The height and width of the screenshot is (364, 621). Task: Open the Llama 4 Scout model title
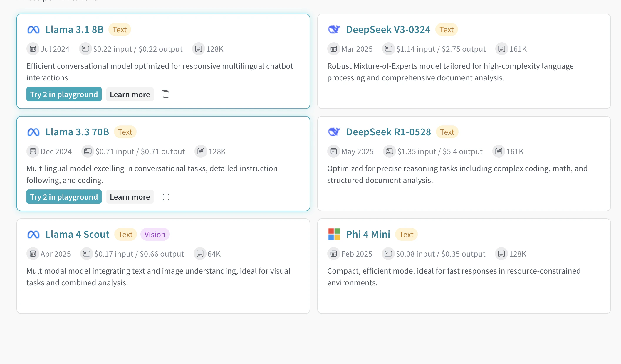(x=77, y=235)
